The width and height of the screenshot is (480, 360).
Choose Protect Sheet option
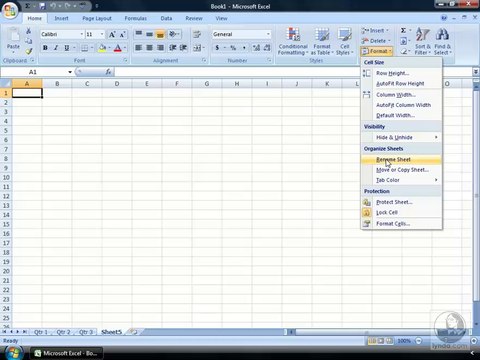(x=401, y=202)
